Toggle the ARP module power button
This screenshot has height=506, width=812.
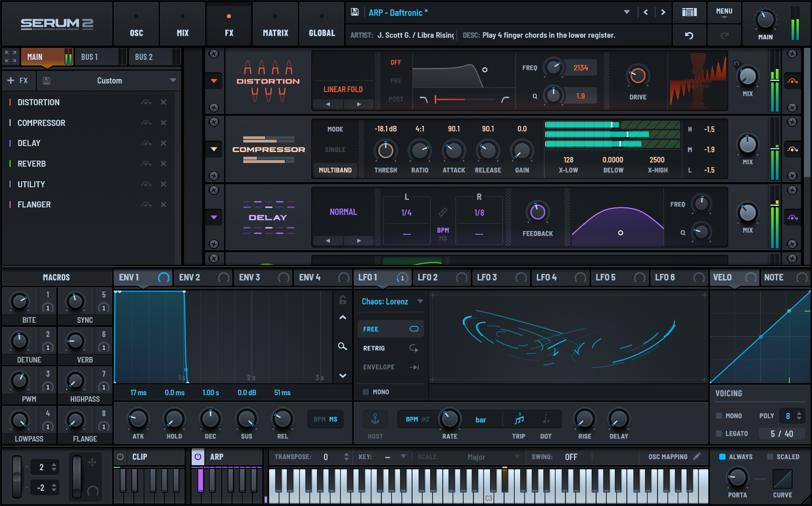(x=198, y=457)
